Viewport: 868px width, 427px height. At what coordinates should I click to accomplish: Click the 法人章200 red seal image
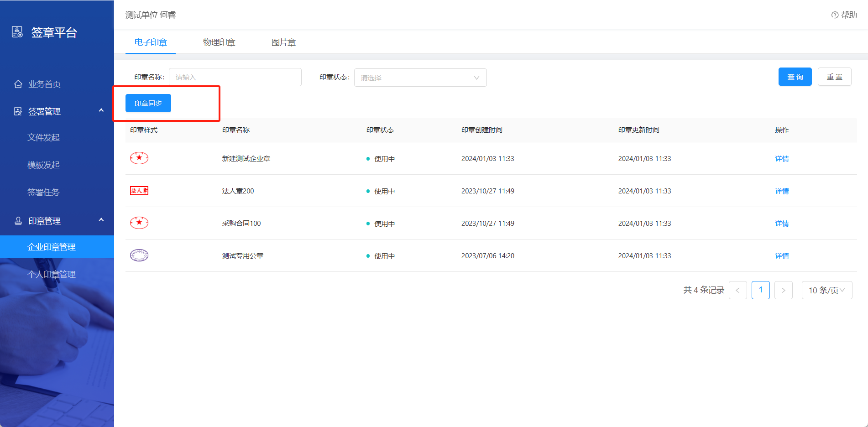click(x=139, y=191)
